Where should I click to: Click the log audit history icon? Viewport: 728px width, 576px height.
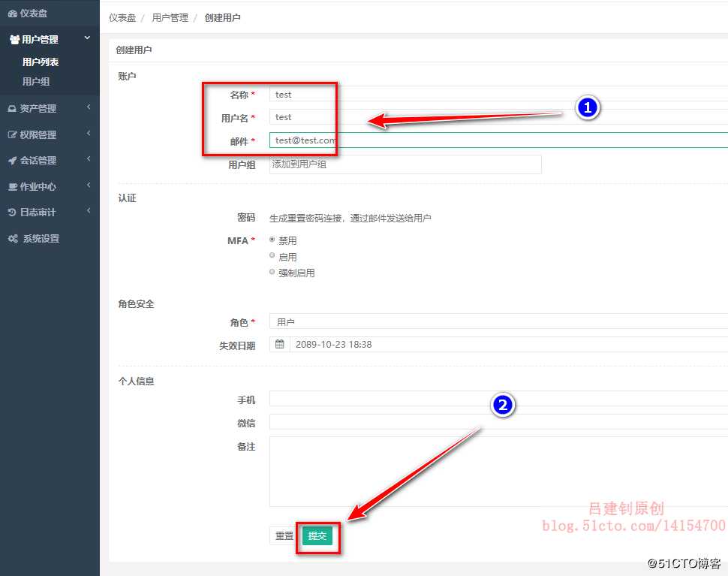coord(12,213)
